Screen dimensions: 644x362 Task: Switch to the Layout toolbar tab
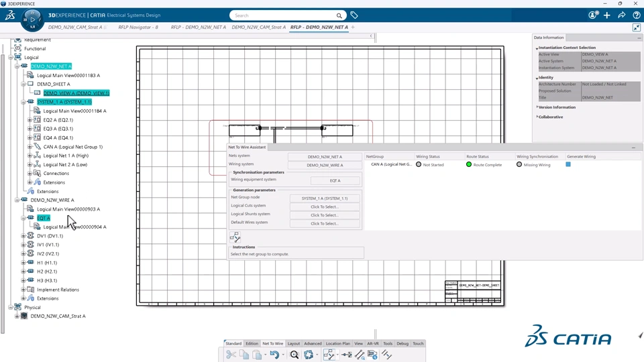click(x=294, y=343)
